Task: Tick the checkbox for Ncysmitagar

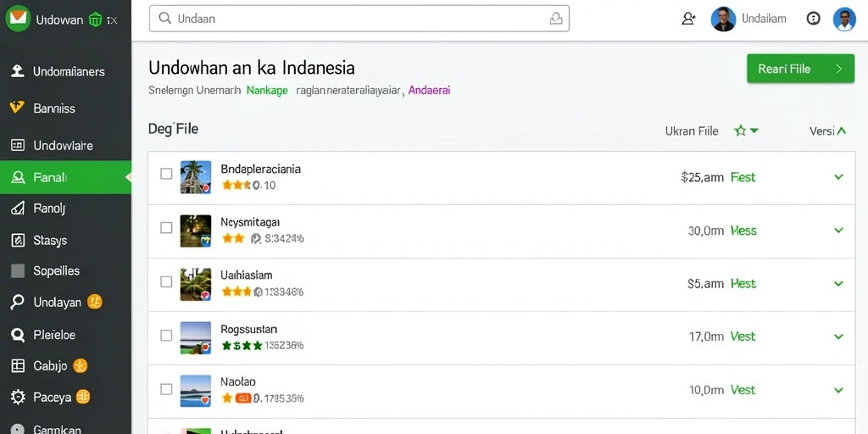Action: coord(166,227)
